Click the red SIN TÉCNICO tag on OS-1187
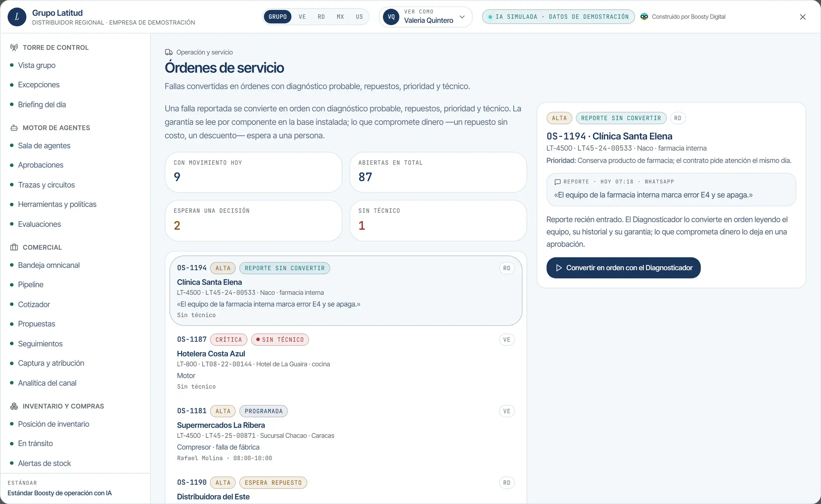Viewport: 821px width, 504px height. click(x=280, y=340)
